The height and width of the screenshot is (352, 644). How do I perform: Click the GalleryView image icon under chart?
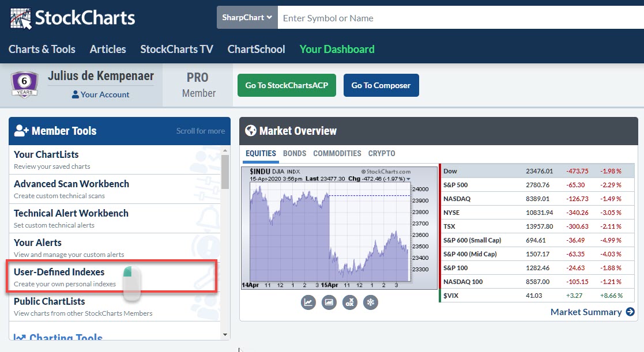point(329,302)
